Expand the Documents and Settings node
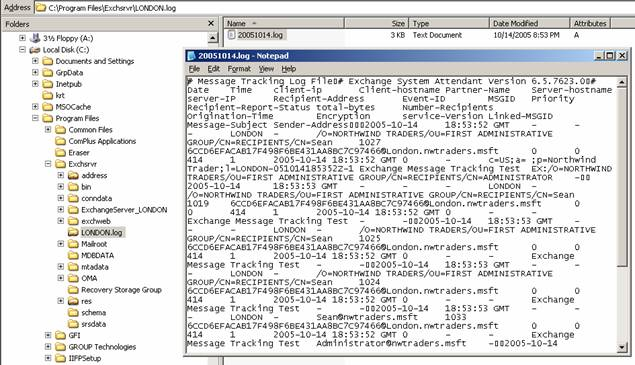Viewport: 635px width, 365px height. coord(35,61)
